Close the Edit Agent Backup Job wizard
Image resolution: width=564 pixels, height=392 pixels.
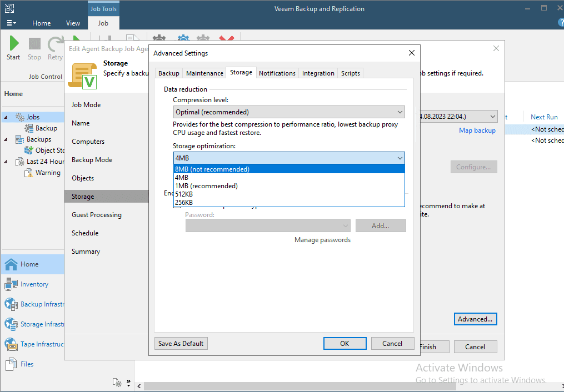pyautogui.click(x=496, y=48)
